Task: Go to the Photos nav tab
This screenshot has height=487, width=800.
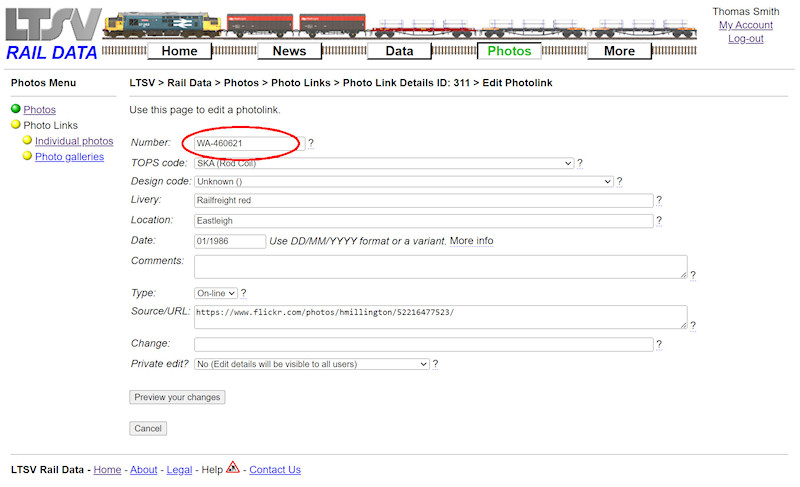Action: [509, 51]
